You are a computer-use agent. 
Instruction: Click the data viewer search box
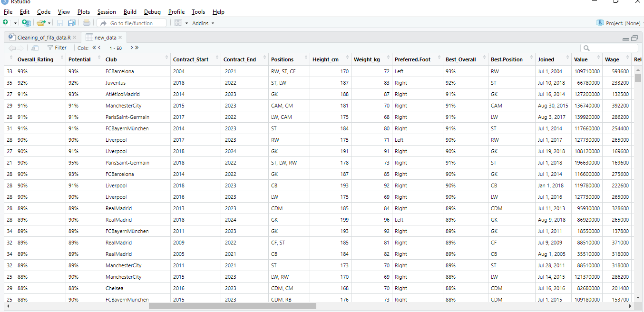609,48
